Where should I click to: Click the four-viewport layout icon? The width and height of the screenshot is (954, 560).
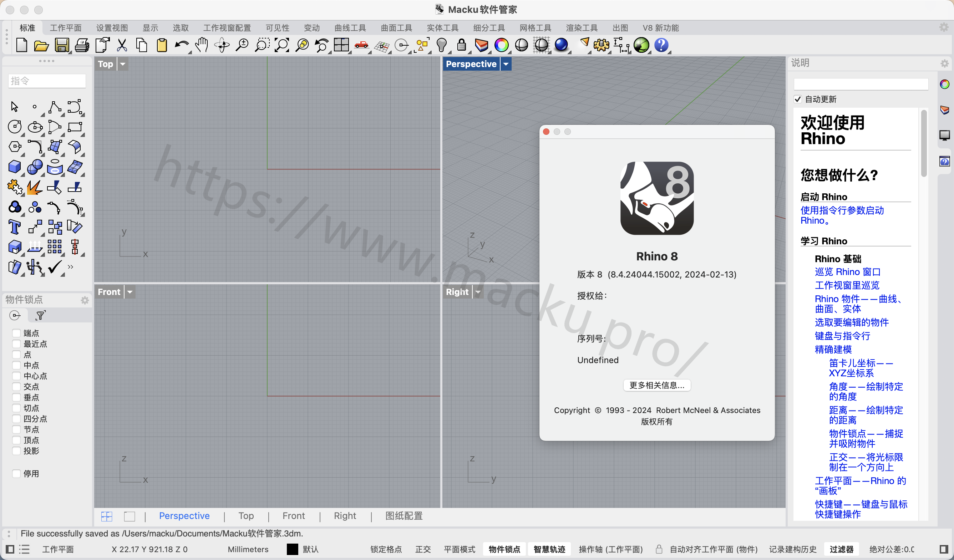click(341, 45)
